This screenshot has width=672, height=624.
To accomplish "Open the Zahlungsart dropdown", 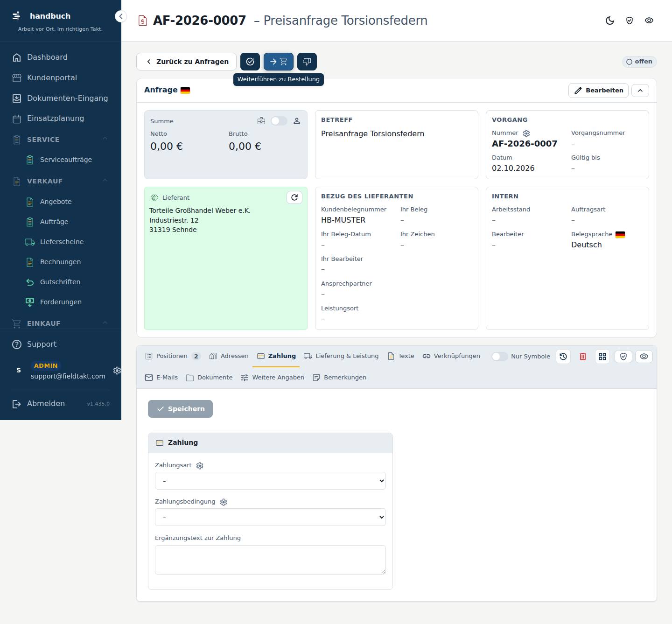I will click(270, 481).
